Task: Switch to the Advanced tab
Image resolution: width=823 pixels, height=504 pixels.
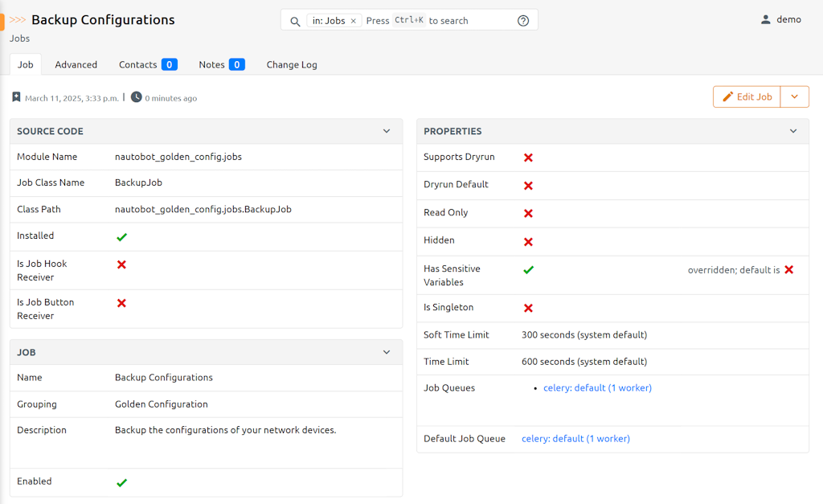Action: pos(76,64)
